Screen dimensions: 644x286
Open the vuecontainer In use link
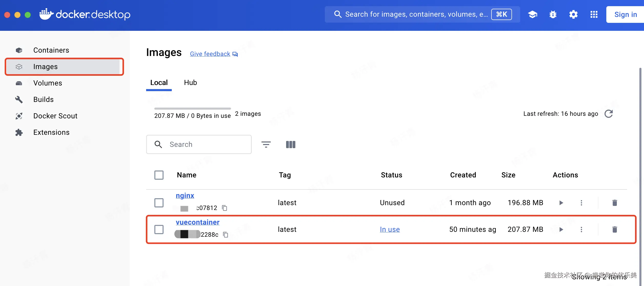pyautogui.click(x=390, y=229)
